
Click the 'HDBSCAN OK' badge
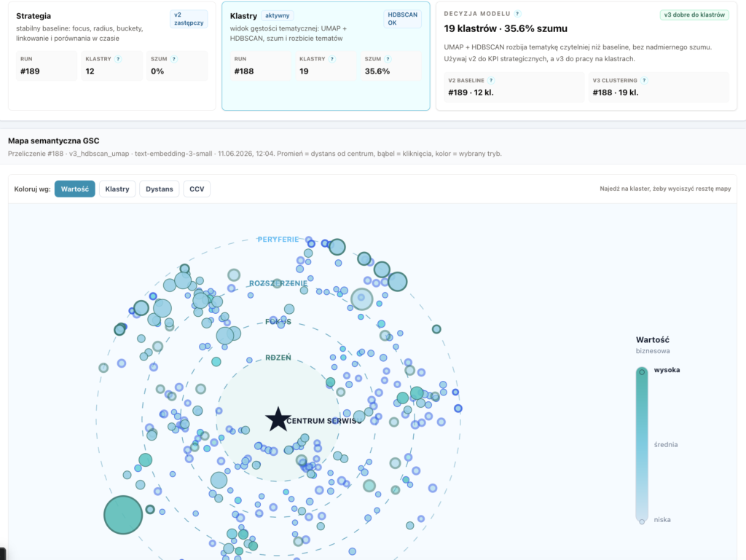[x=402, y=19]
